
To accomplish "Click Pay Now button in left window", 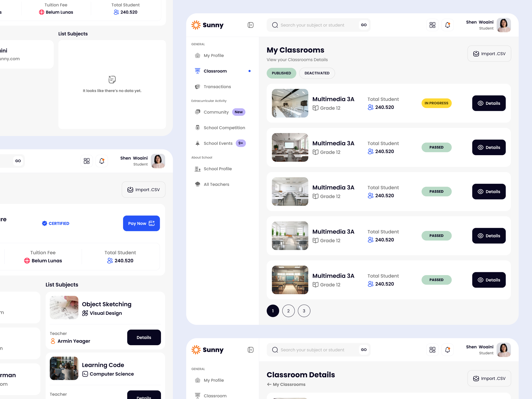I will point(141,223).
